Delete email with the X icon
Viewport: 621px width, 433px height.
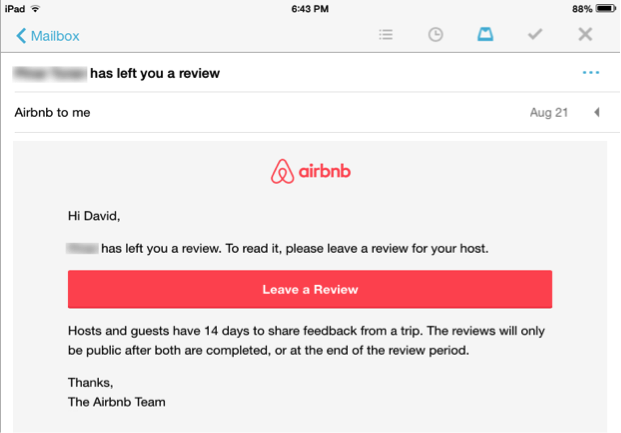click(x=586, y=35)
